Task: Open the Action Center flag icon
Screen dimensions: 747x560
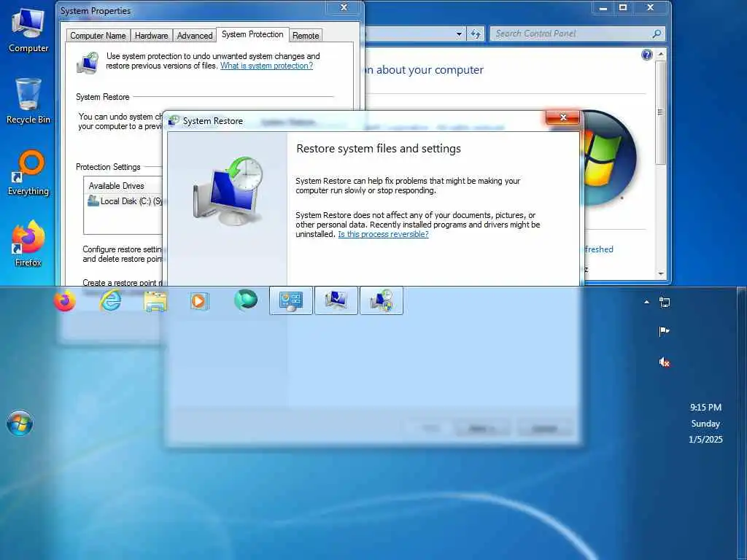Action: click(664, 332)
